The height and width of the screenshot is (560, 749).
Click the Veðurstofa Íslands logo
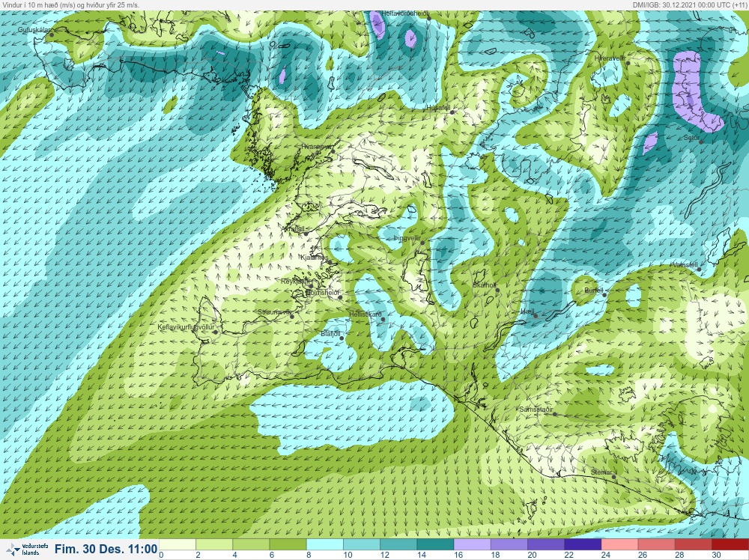pos(26,550)
